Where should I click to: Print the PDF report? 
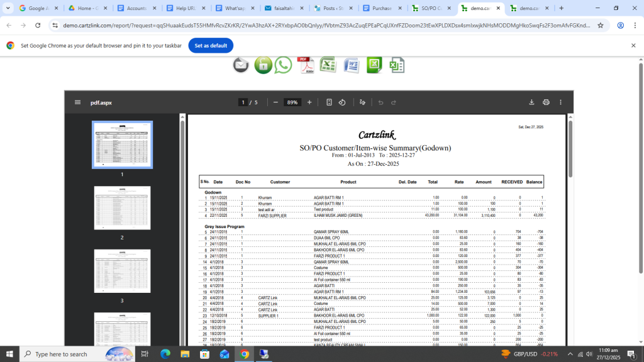coord(546,102)
